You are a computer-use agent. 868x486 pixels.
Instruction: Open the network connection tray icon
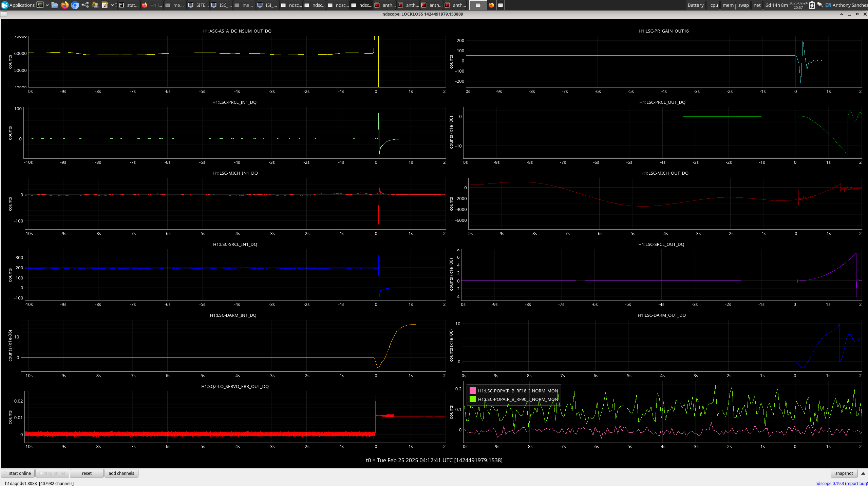click(820, 5)
